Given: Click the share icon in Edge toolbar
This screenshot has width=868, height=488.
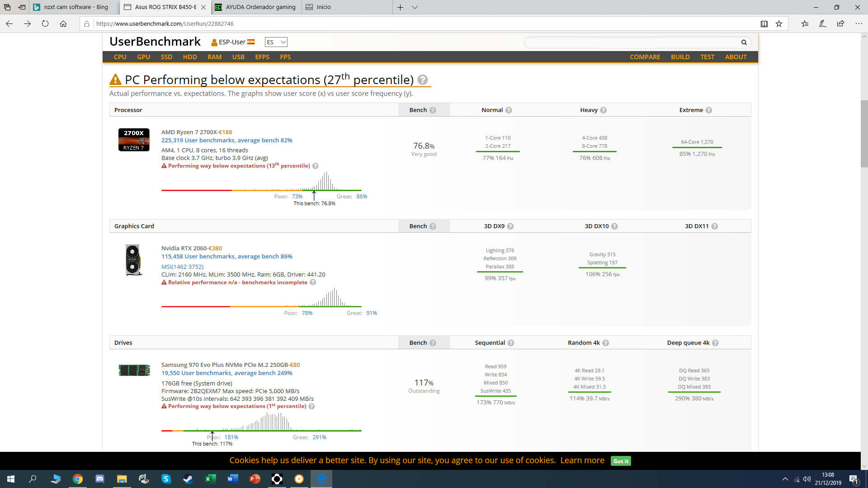Looking at the screenshot, I should (x=840, y=24).
